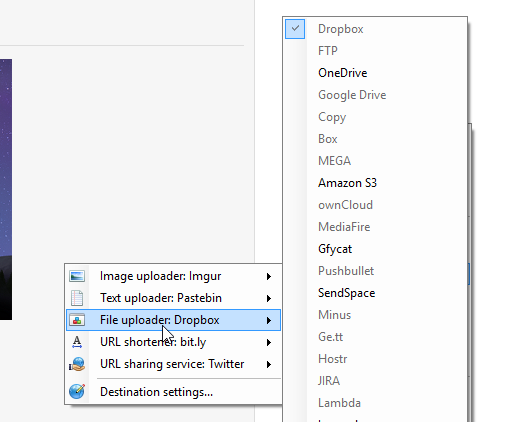Choose MediaFire in the uploader list
The height and width of the screenshot is (422, 528).
coord(375,227)
